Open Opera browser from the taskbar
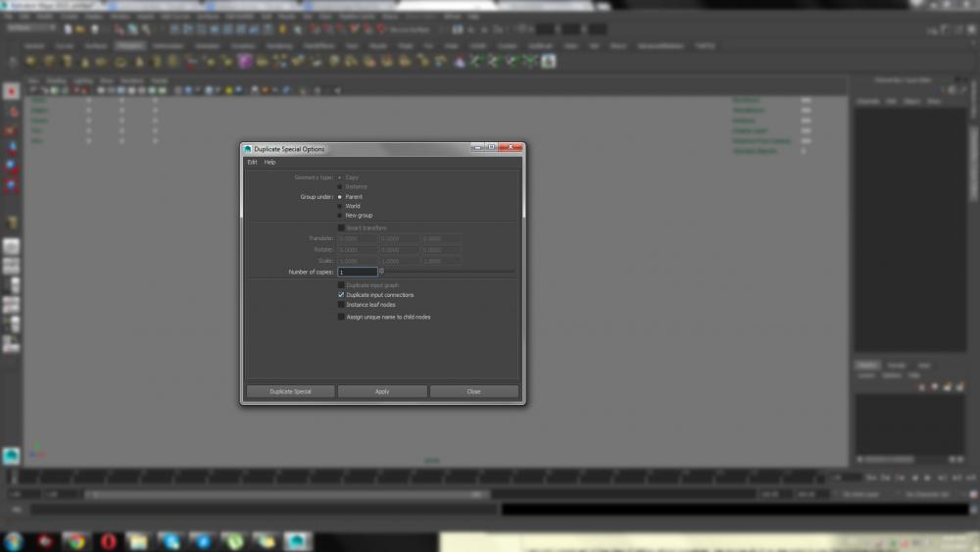Image resolution: width=980 pixels, height=552 pixels. (108, 541)
